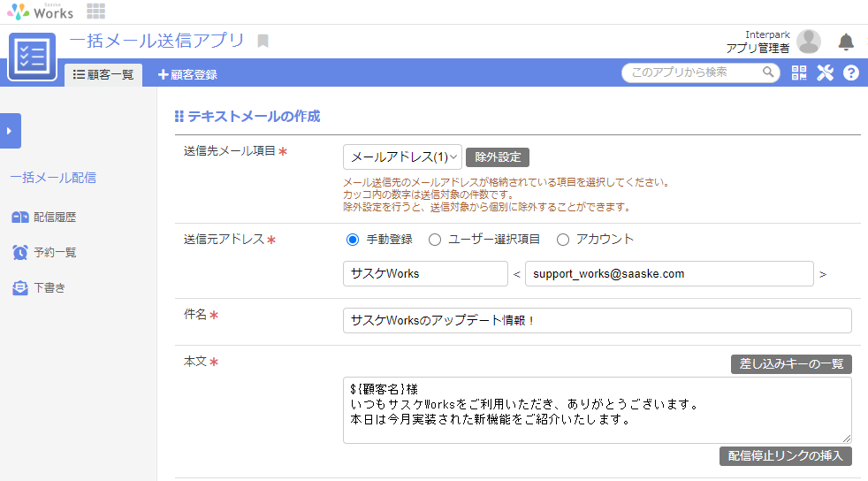868x481 pixels.
Task: Click the 一括メール配信 sidebar heading
Action: pos(53,178)
